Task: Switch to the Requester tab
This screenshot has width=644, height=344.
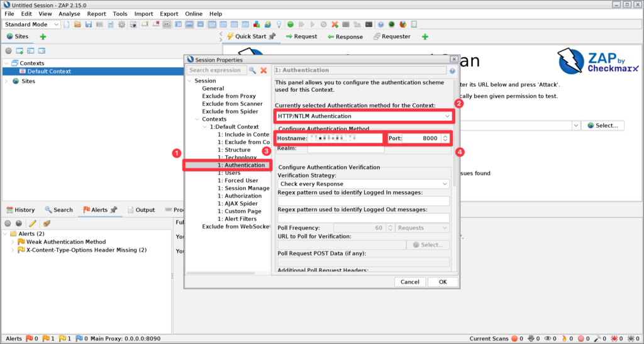Action: coord(392,36)
